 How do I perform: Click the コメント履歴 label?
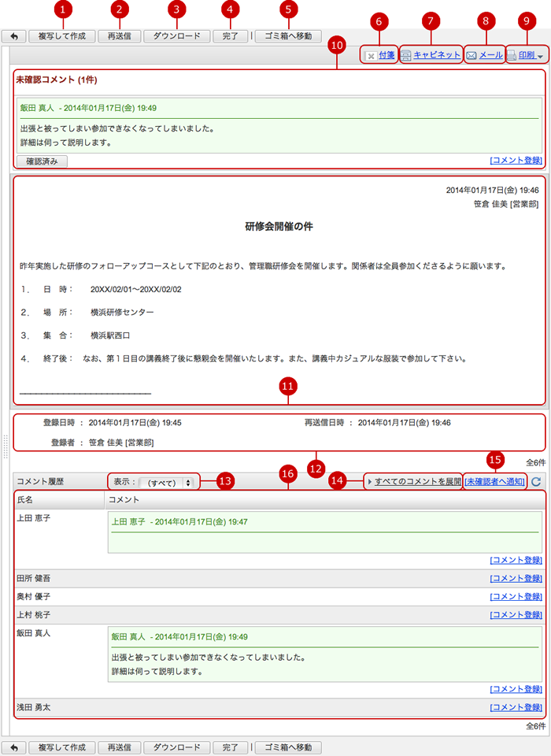[x=40, y=482]
